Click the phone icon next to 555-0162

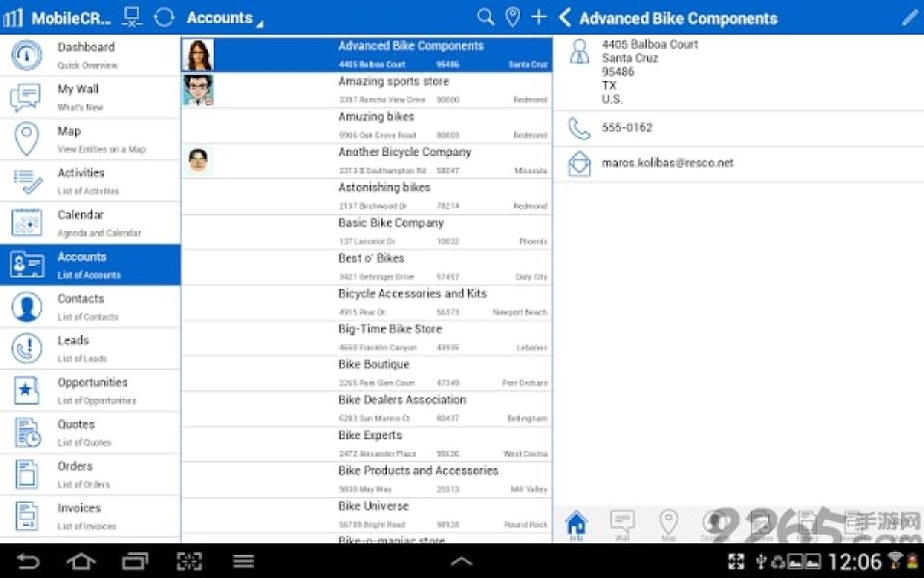click(x=578, y=128)
